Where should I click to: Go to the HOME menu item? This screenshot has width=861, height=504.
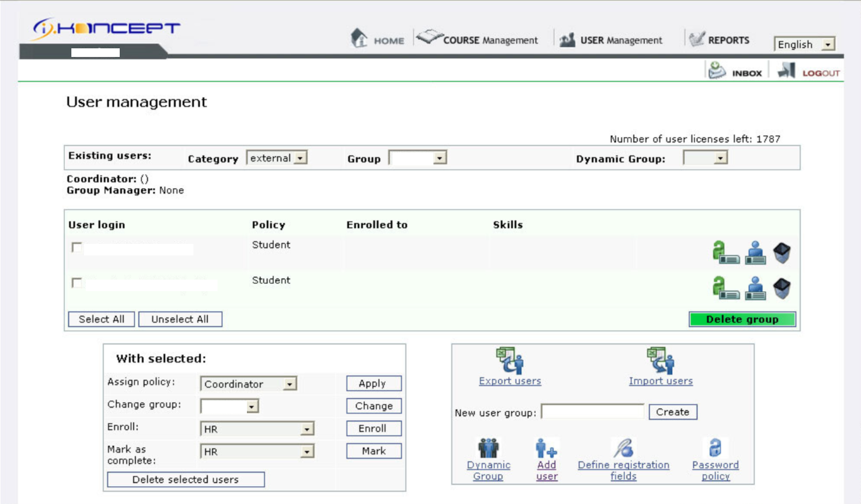pyautogui.click(x=378, y=39)
